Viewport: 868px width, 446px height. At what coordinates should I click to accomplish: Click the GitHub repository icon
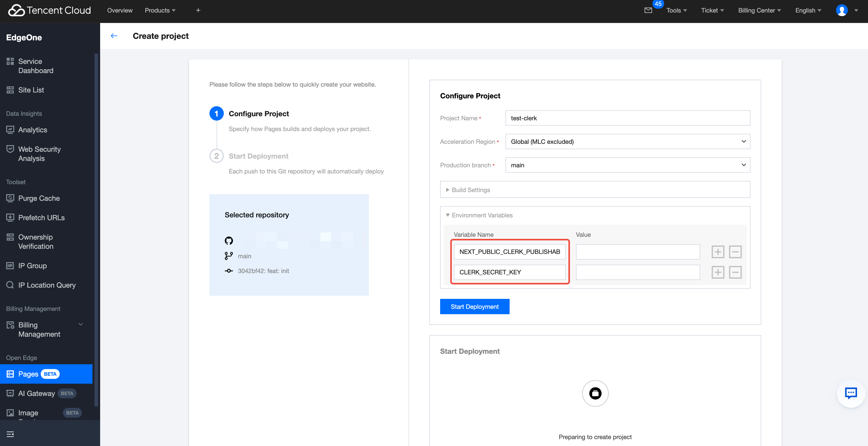pos(229,241)
